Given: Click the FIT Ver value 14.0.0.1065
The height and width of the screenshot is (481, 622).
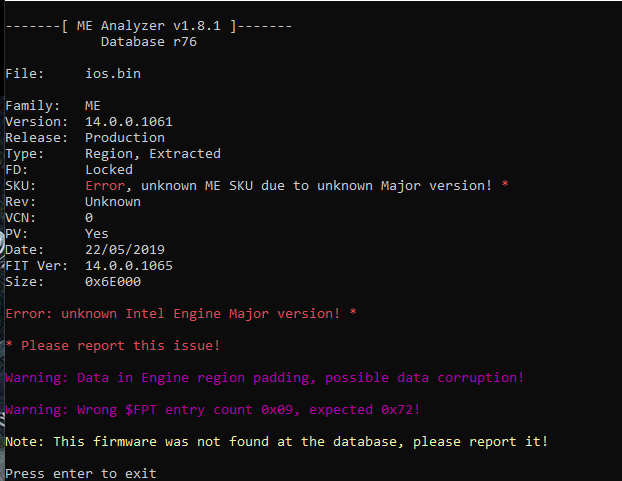Looking at the screenshot, I should [129, 266].
